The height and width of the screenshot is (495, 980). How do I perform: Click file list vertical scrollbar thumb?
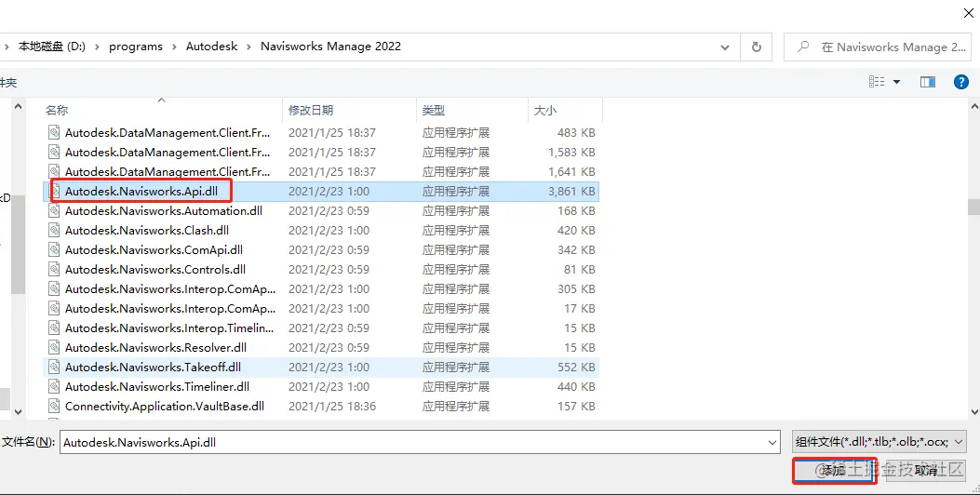click(x=973, y=207)
